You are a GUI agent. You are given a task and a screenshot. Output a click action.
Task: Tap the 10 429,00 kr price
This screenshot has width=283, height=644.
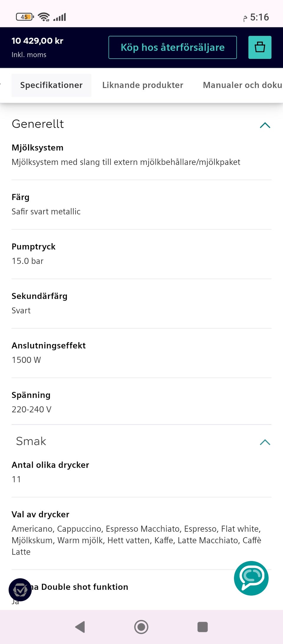tap(37, 41)
